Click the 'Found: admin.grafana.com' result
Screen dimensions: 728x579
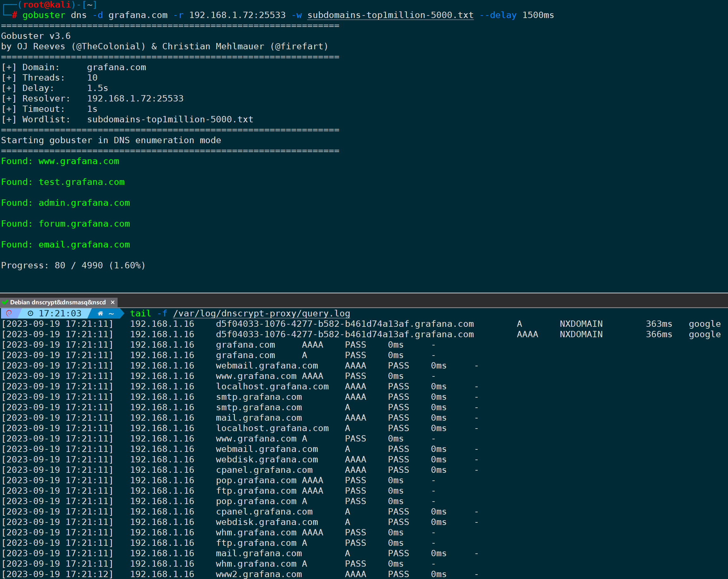(65, 203)
